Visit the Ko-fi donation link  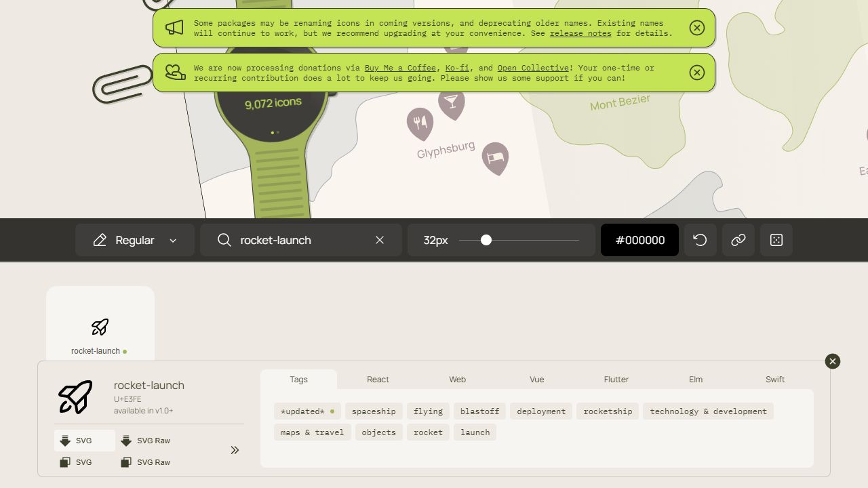[457, 68]
